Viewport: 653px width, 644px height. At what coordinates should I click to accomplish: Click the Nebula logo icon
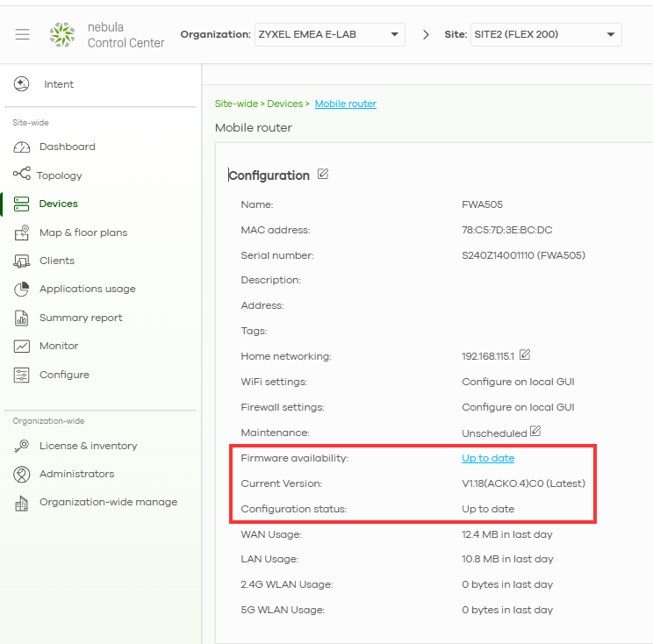62,34
